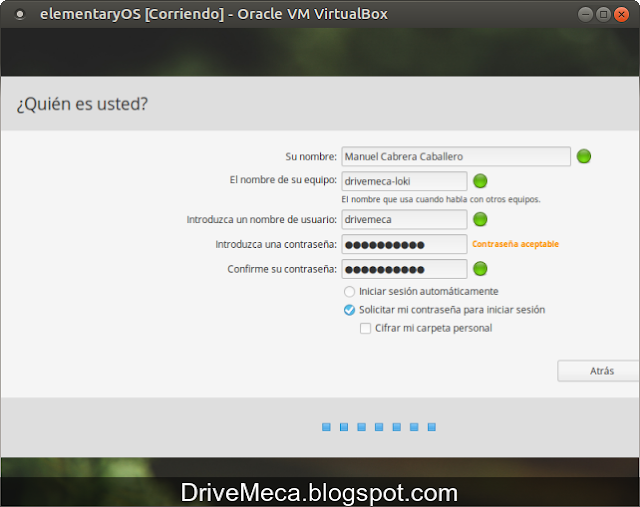Screen dimensions: 640x507
Task: Maximize the VirtualBox window
Action: pyautogui.click(x=603, y=15)
